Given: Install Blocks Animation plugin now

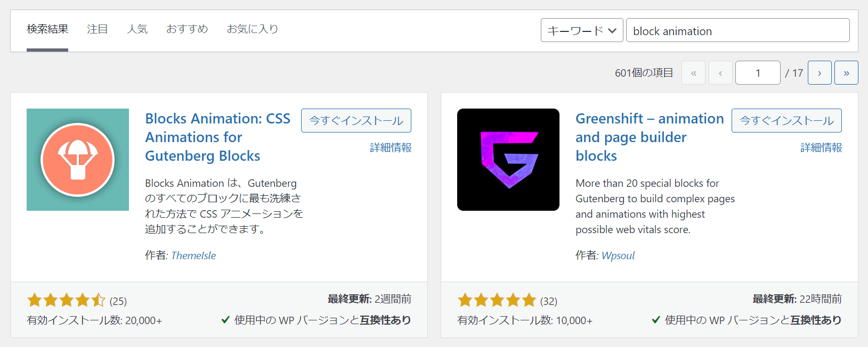Looking at the screenshot, I should point(356,121).
